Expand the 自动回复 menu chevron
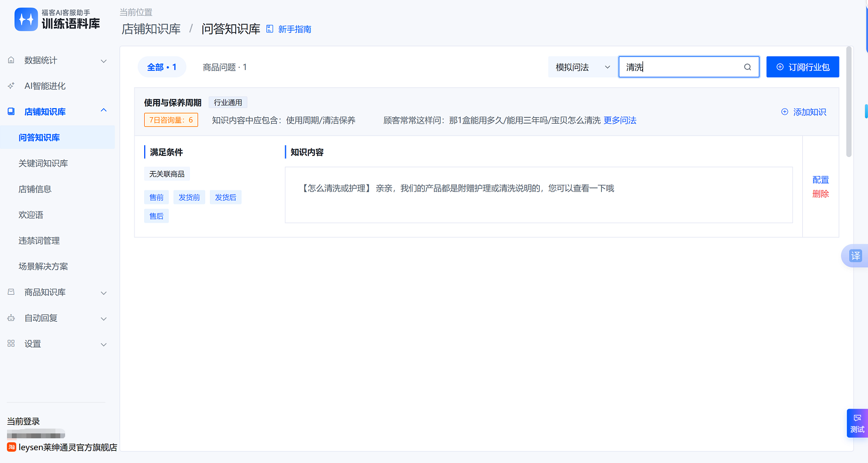Viewport: 868px width, 463px height. pyautogui.click(x=104, y=318)
